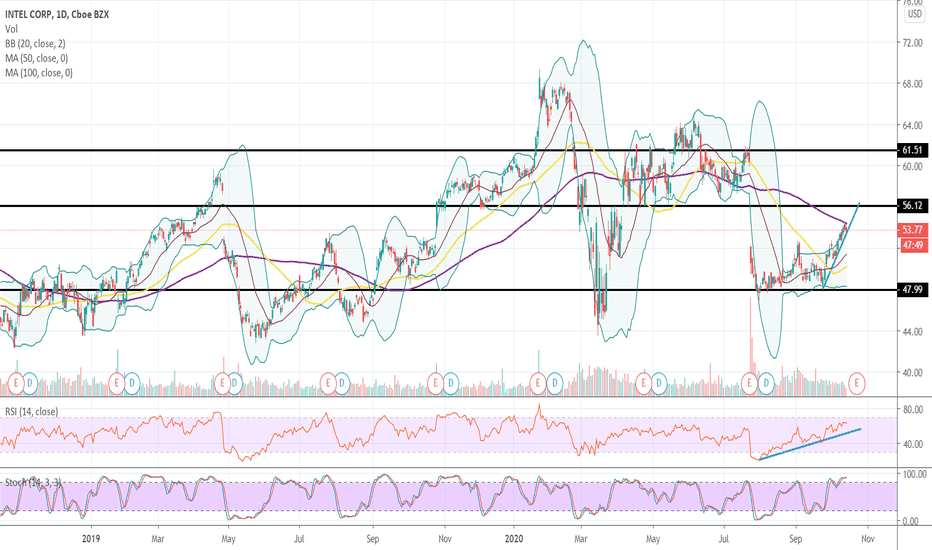Click the Jul label left of 2020 on the time axis
The height and width of the screenshot is (550, 932).
[299, 539]
